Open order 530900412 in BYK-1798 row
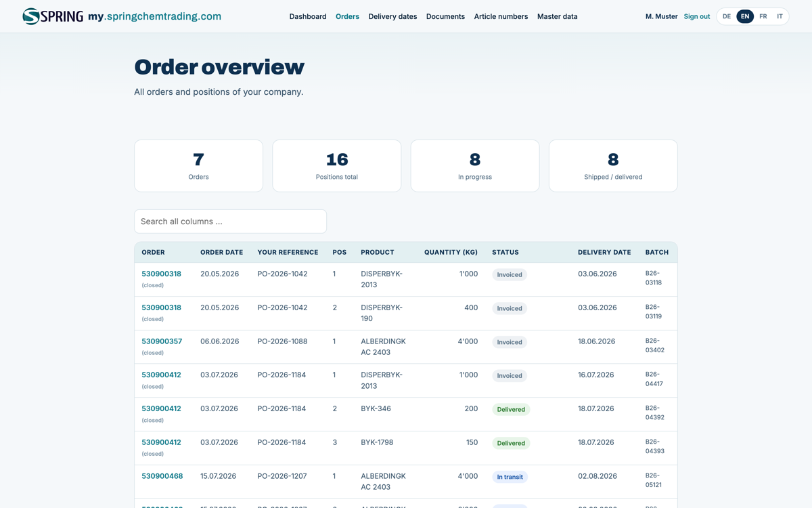The height and width of the screenshot is (508, 812). (161, 442)
